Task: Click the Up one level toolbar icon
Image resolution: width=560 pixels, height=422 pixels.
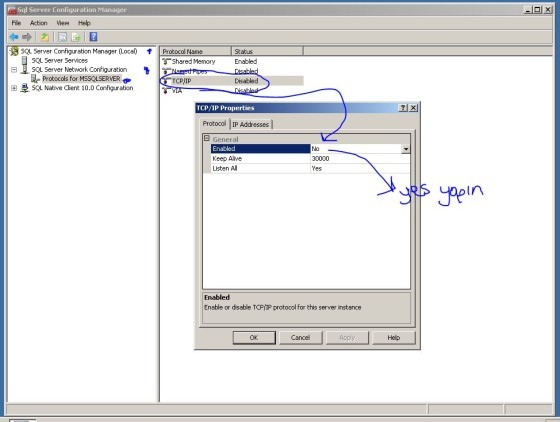Action: pos(44,37)
